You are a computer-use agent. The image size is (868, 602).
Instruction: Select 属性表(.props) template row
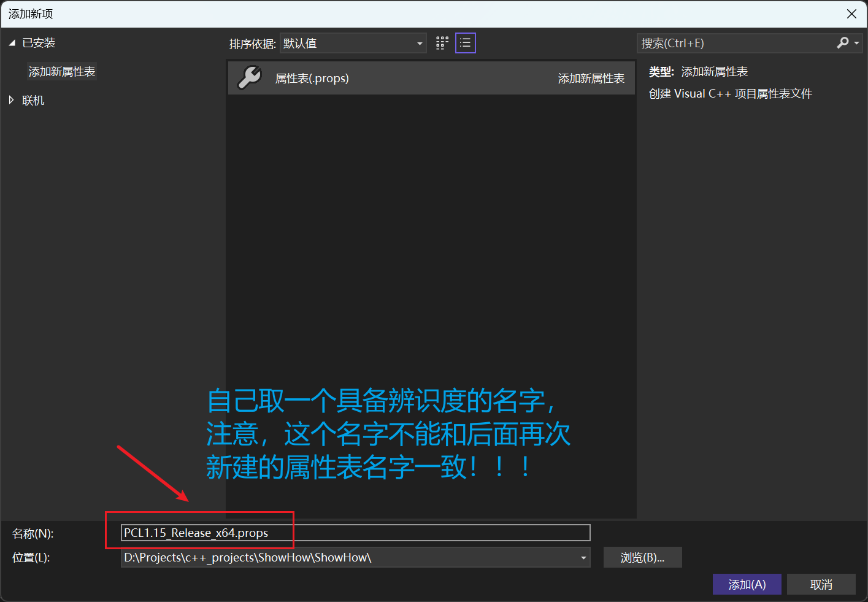431,78
